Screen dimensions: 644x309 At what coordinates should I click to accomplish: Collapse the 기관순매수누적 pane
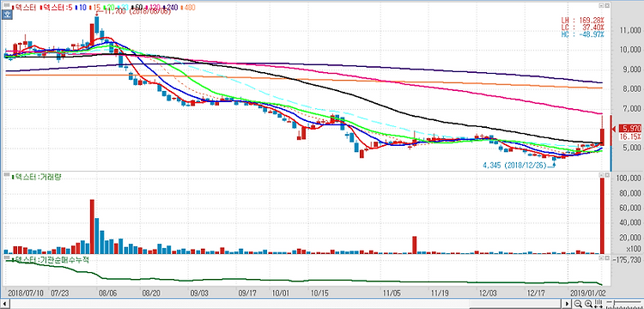tap(601, 258)
